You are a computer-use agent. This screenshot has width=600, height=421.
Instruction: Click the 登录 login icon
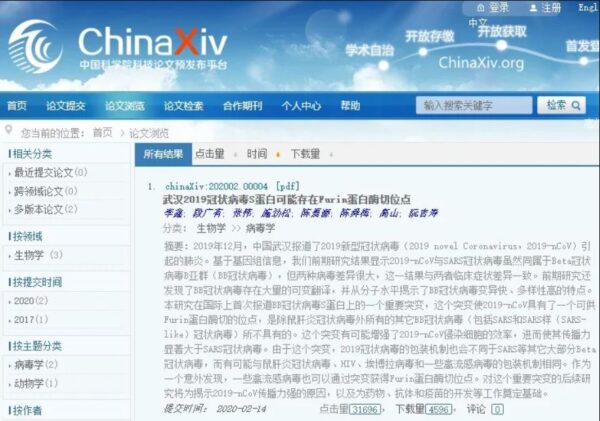tap(481, 7)
